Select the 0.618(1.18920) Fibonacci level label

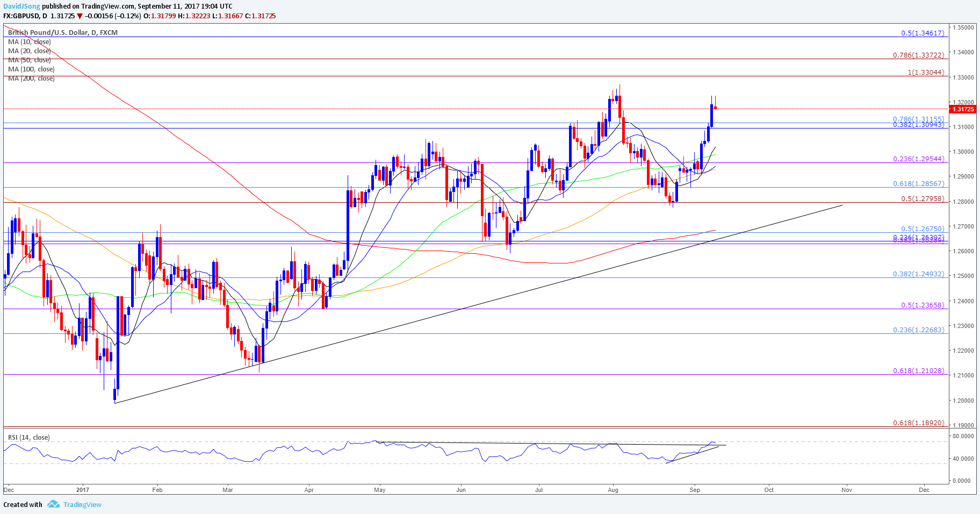[x=919, y=423]
